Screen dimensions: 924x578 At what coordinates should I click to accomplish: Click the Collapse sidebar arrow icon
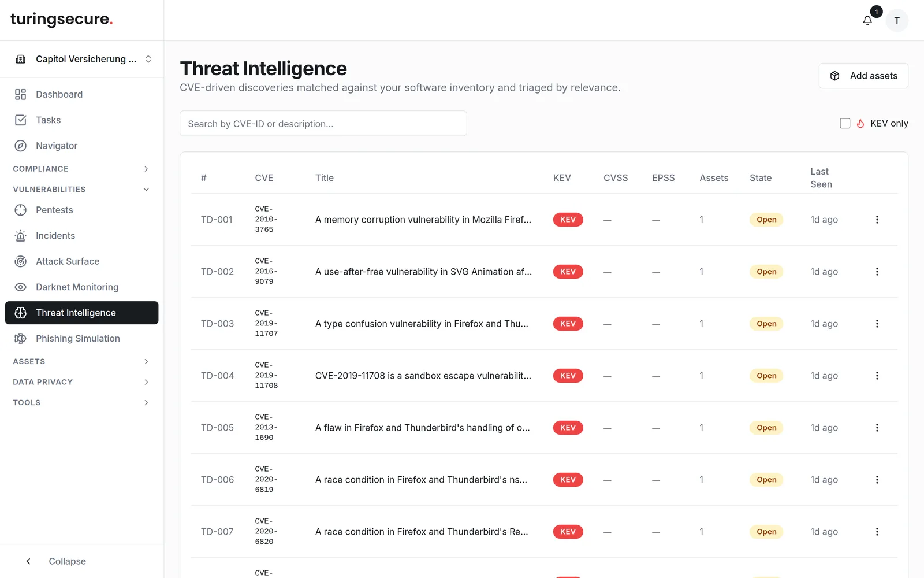pos(28,561)
